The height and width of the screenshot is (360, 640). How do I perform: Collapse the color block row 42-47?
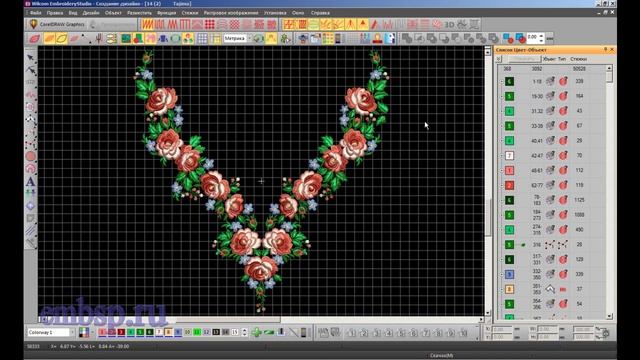click(x=502, y=156)
